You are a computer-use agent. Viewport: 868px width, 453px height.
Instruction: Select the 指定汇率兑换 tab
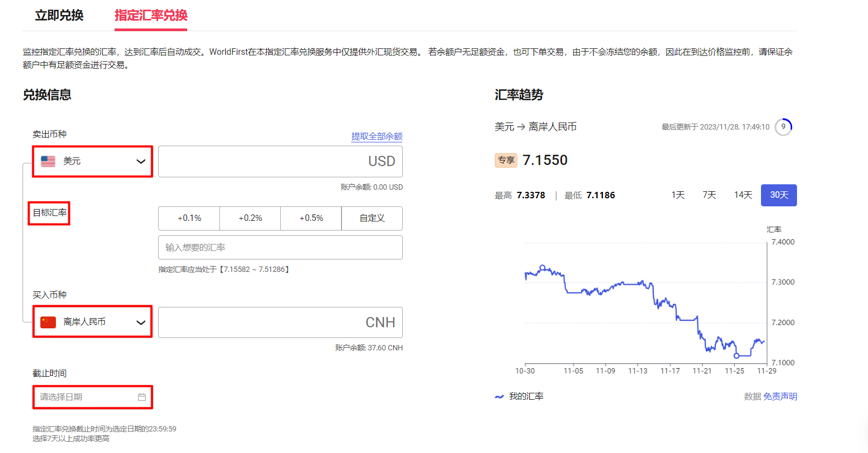click(151, 16)
